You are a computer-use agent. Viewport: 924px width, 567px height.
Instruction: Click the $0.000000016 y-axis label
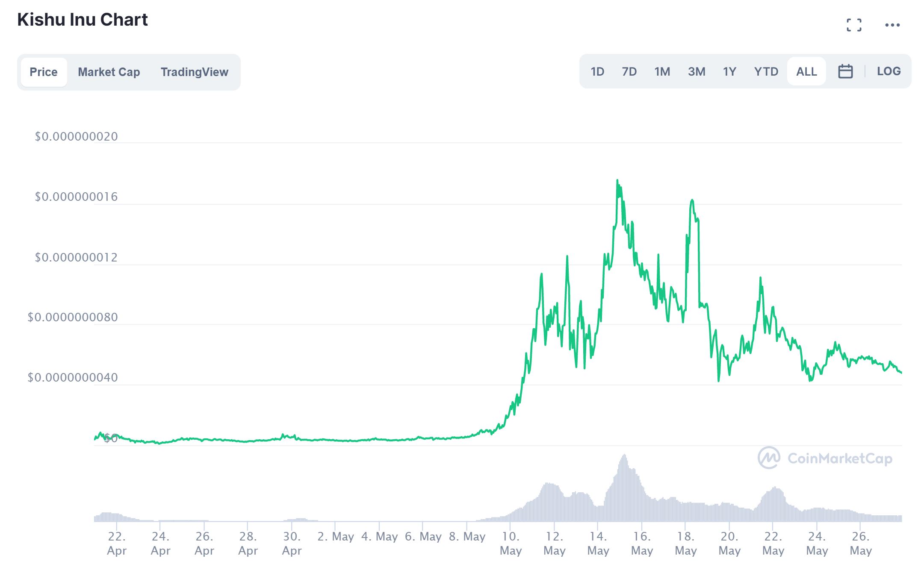pyautogui.click(x=76, y=197)
